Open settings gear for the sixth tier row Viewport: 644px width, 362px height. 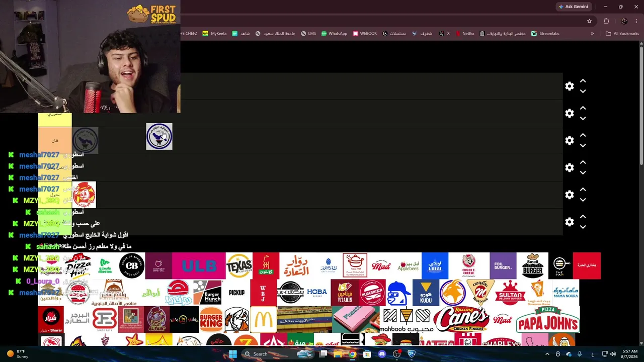570,222
